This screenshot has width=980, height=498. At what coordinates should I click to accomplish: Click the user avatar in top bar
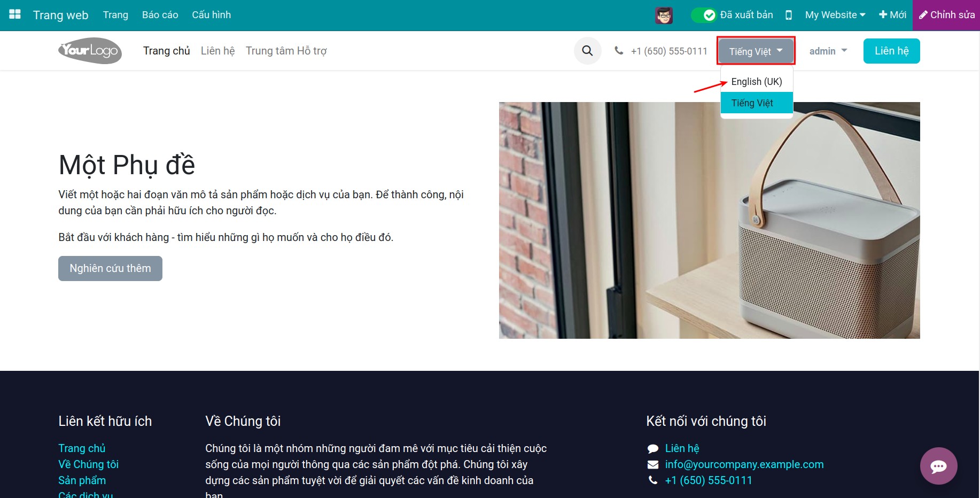click(x=664, y=15)
